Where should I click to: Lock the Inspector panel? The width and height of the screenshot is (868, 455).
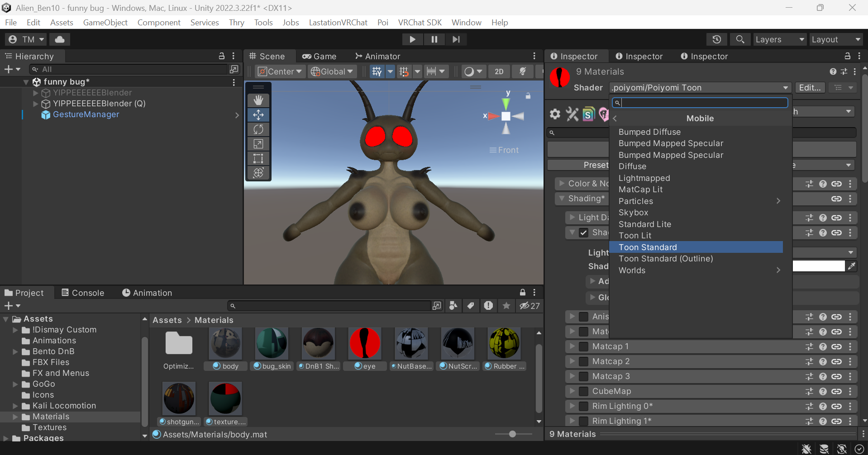847,56
